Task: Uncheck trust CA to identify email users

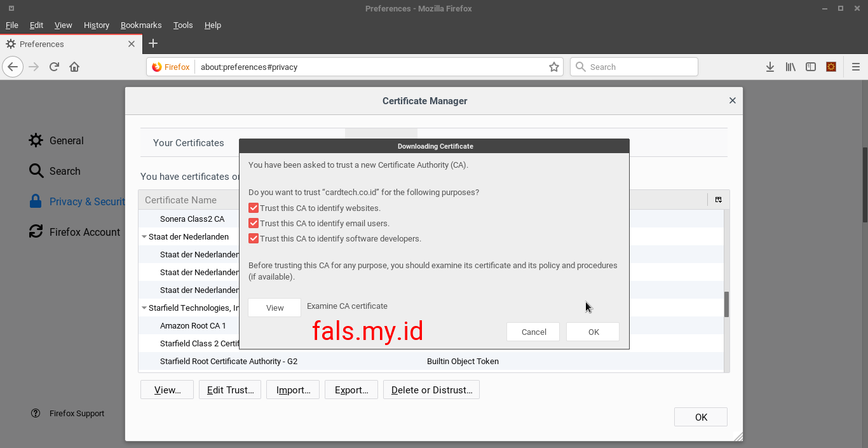Action: point(254,223)
